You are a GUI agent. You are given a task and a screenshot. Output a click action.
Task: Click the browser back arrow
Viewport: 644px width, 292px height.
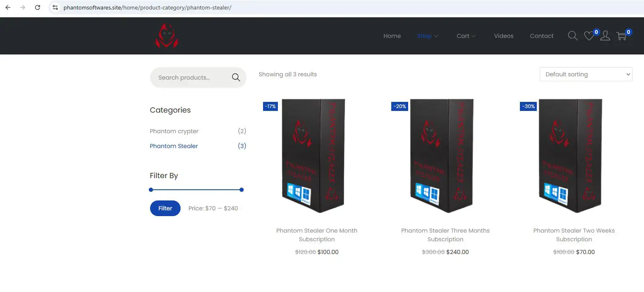(8, 7)
